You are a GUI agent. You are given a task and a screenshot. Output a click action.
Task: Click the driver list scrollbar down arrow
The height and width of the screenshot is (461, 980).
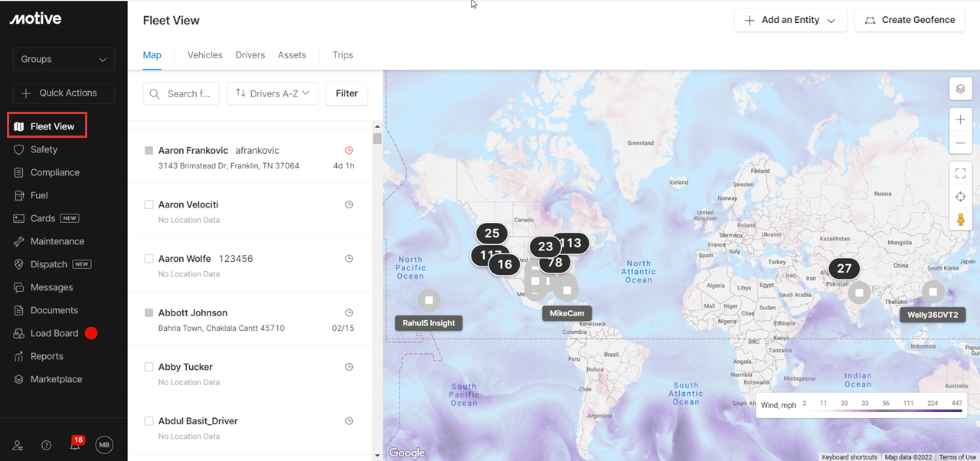point(377,456)
